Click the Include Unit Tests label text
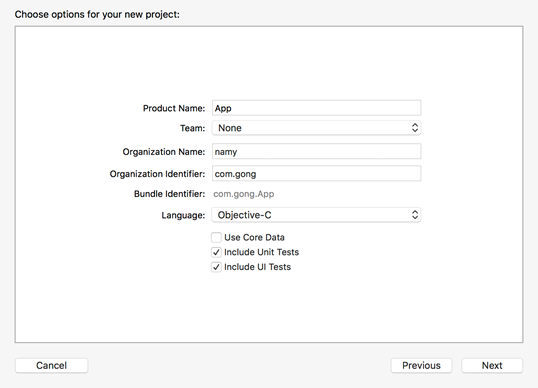The width and height of the screenshot is (538, 388). coord(261,252)
